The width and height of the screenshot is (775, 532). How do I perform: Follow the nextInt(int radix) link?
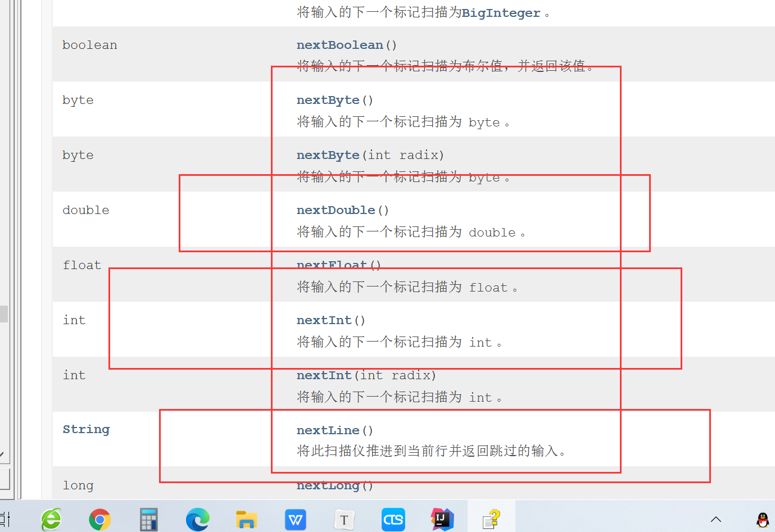tap(366, 375)
